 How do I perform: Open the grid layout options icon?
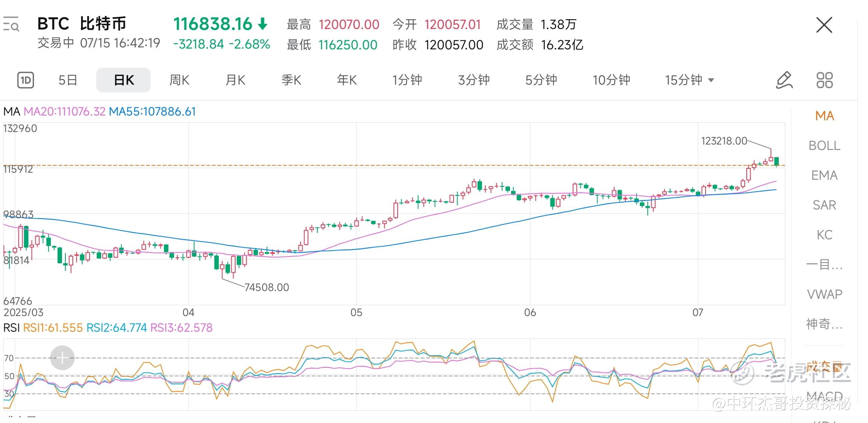tap(825, 80)
